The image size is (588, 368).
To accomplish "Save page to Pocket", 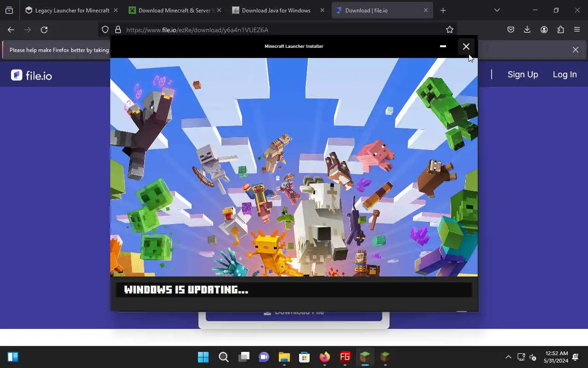I will (511, 29).
